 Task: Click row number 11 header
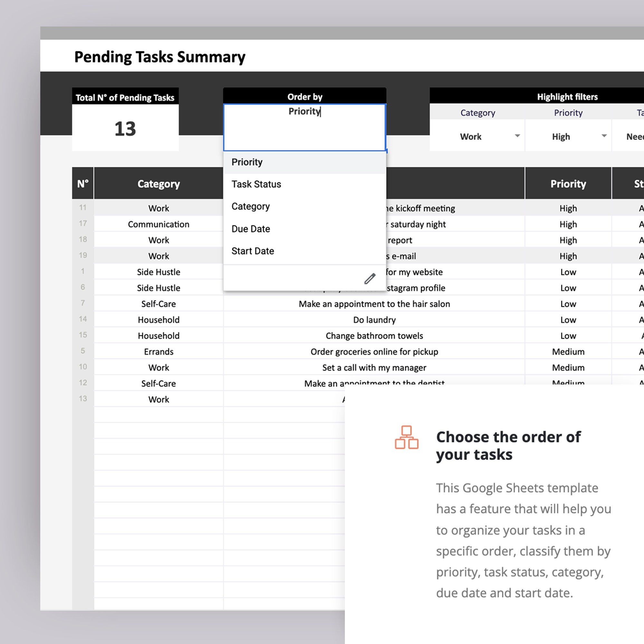click(x=82, y=208)
